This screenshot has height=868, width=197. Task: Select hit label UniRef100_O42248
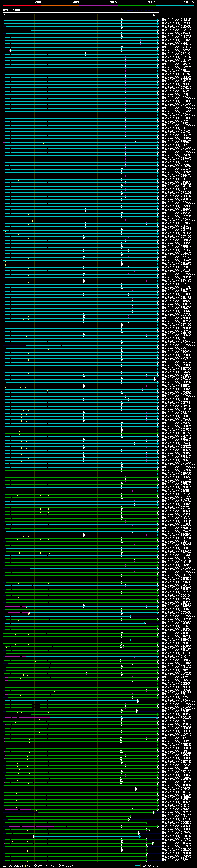(x=177, y=74)
